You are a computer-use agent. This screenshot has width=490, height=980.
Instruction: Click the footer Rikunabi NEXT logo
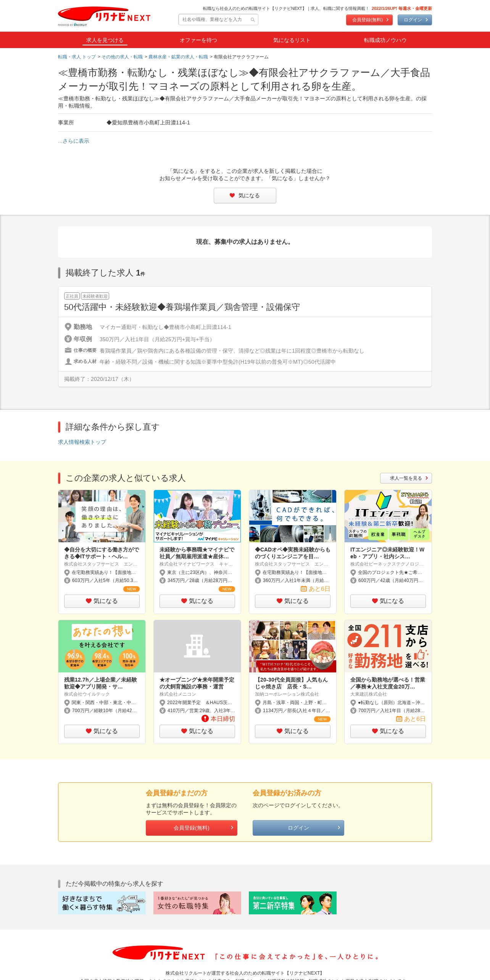pyautogui.click(x=159, y=953)
